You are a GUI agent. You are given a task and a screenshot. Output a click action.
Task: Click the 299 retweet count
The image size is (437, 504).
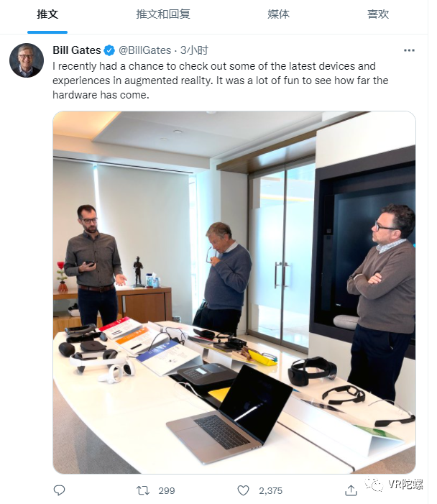click(x=167, y=491)
